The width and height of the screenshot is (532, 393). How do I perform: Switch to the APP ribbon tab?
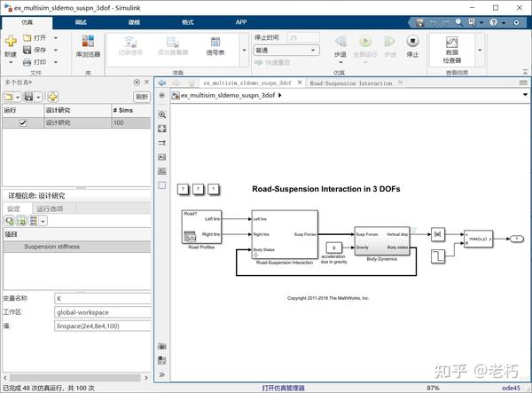pyautogui.click(x=241, y=22)
